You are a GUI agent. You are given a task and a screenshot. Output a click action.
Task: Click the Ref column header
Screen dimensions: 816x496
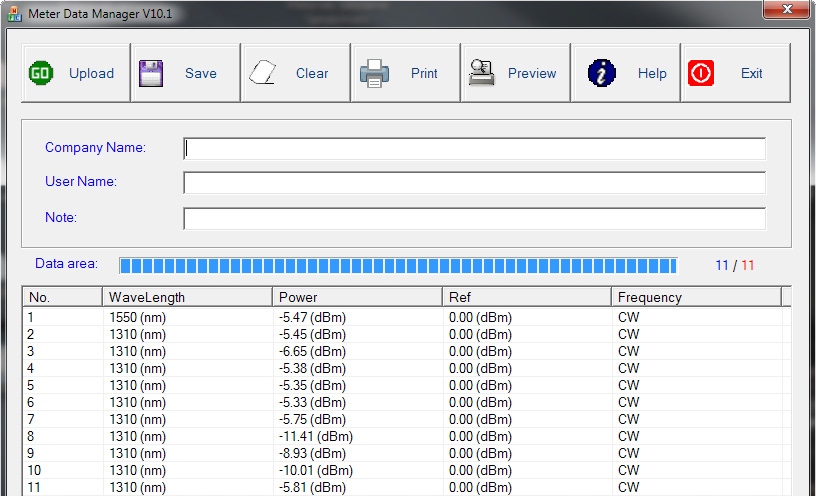[527, 297]
